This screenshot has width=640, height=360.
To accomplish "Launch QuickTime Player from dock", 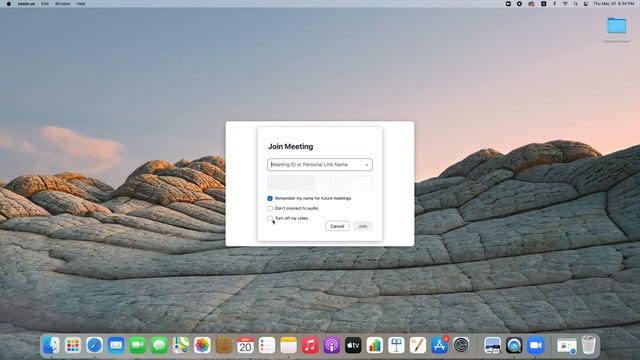I will [514, 345].
